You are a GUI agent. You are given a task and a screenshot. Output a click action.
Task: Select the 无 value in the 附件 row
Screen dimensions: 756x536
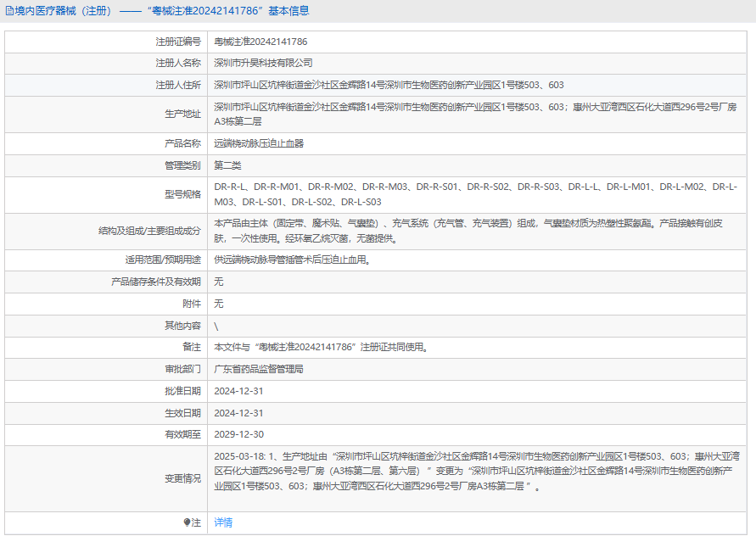pyautogui.click(x=219, y=304)
